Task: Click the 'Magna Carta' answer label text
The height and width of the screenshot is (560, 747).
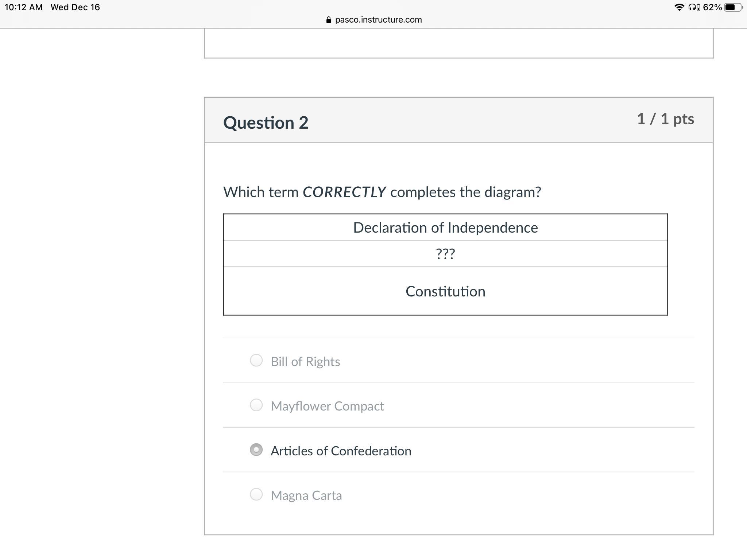Action: tap(306, 495)
